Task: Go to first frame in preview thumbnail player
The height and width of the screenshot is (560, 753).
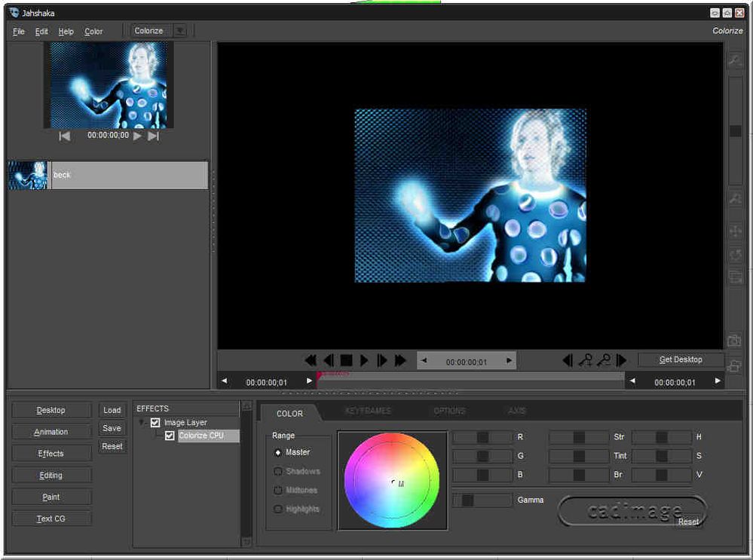Action: [64, 136]
